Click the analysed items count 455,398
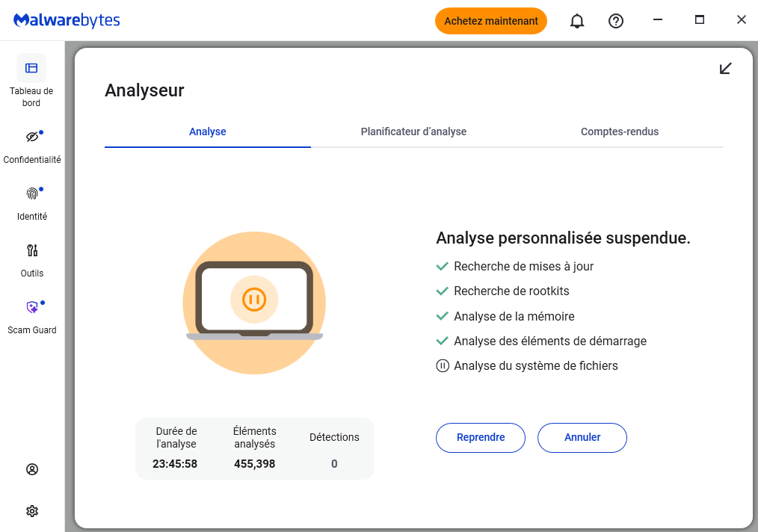 point(255,464)
